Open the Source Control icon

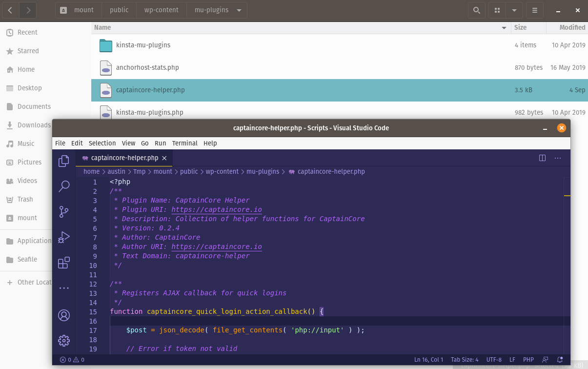tap(63, 211)
